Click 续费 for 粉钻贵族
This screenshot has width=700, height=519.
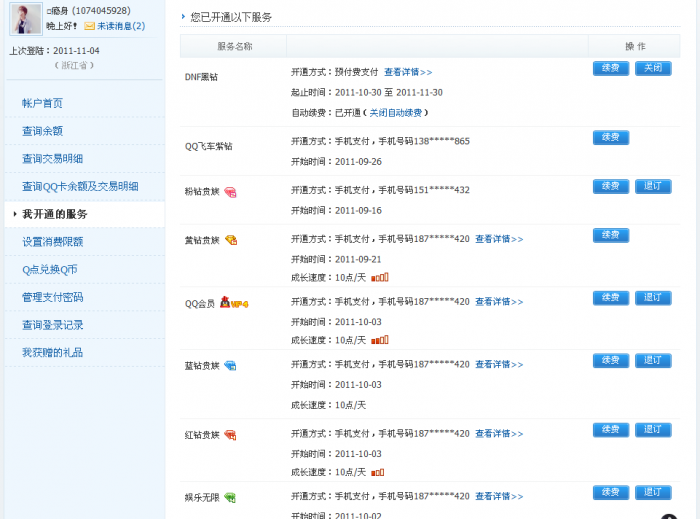pyautogui.click(x=611, y=186)
